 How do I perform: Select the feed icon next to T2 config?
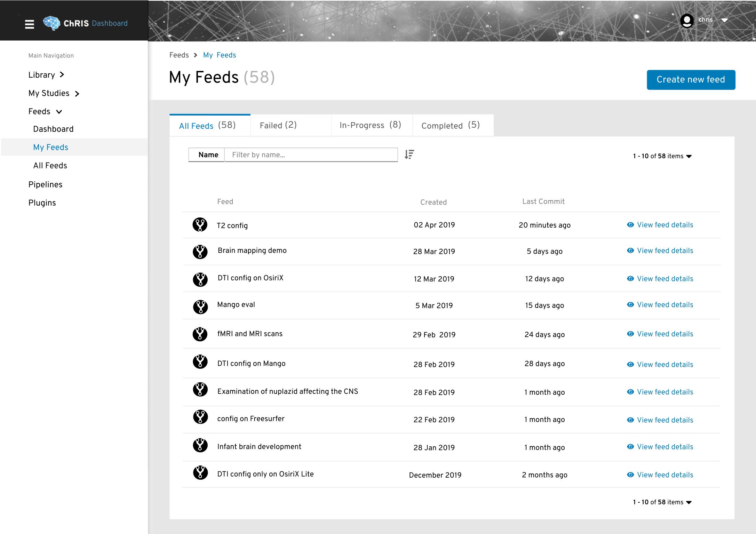coord(200,224)
